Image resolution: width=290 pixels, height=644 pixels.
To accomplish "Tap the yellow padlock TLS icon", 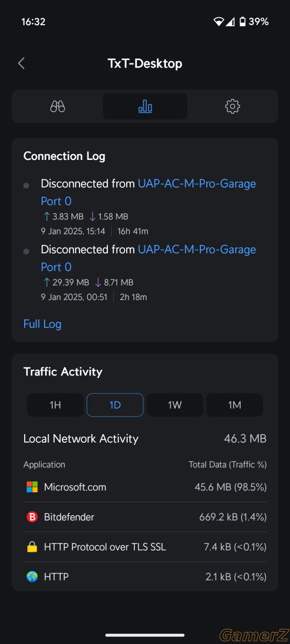I will 32,547.
